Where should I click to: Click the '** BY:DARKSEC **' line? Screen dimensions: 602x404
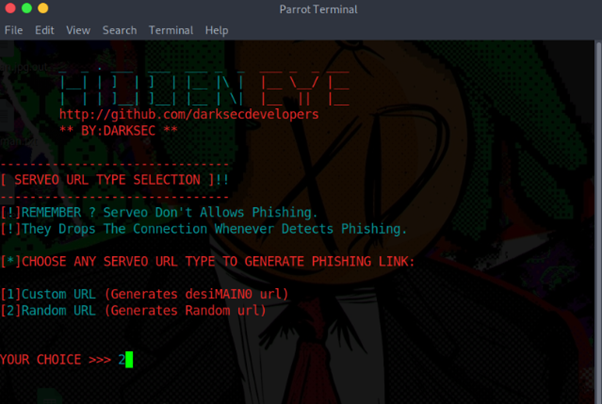(x=118, y=131)
